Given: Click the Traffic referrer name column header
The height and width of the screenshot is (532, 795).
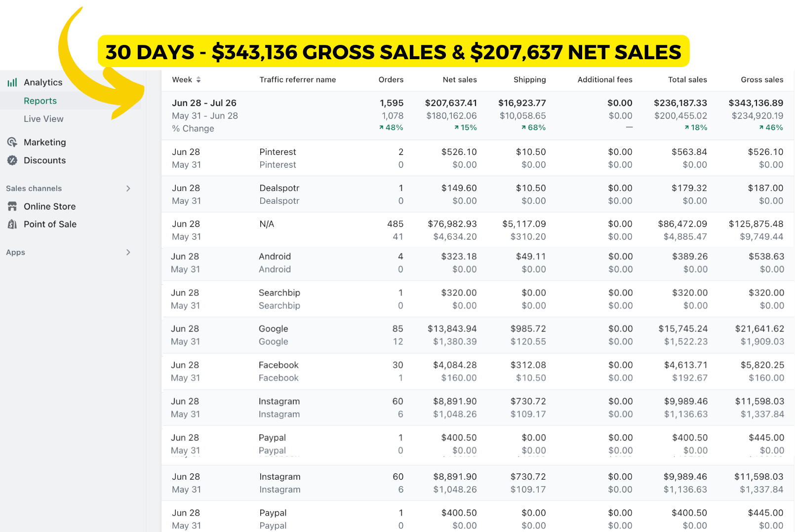Looking at the screenshot, I should [x=297, y=79].
